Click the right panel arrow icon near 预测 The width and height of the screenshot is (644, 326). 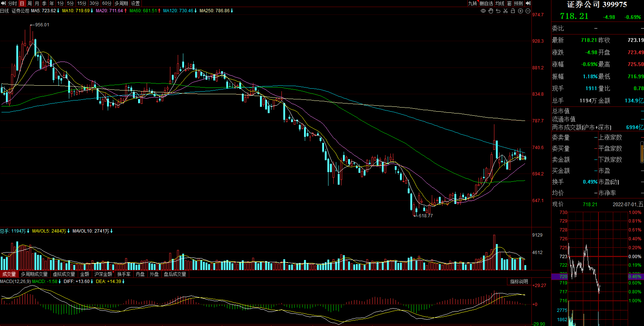click(528, 3)
